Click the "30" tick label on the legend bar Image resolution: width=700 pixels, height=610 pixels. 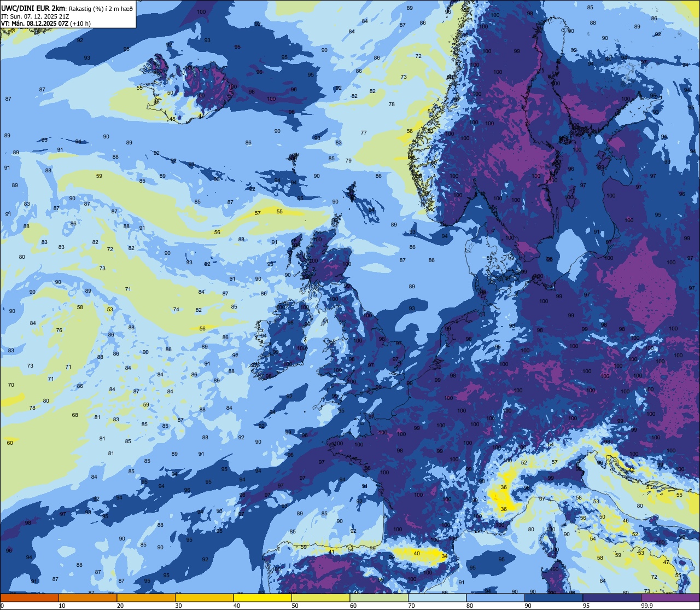(178, 606)
